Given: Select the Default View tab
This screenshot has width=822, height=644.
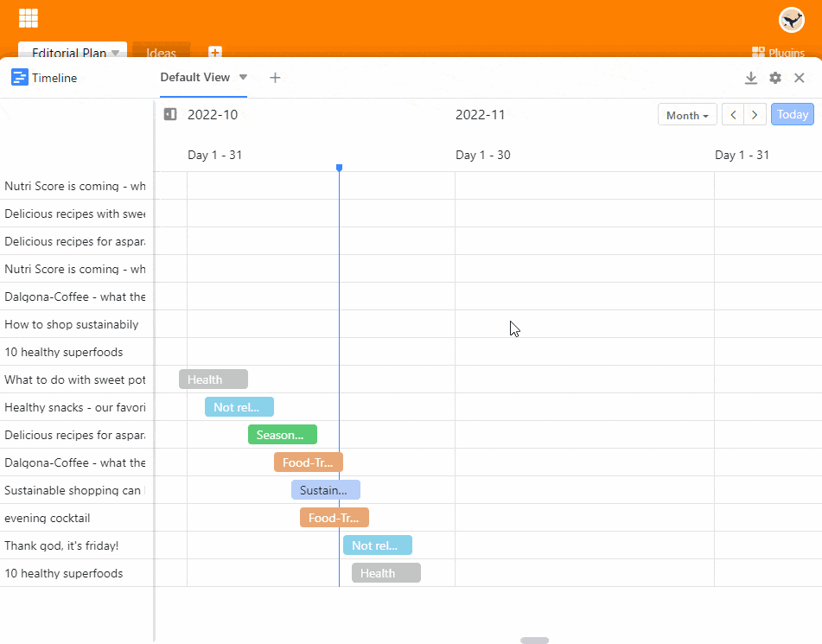Looking at the screenshot, I should tap(194, 77).
